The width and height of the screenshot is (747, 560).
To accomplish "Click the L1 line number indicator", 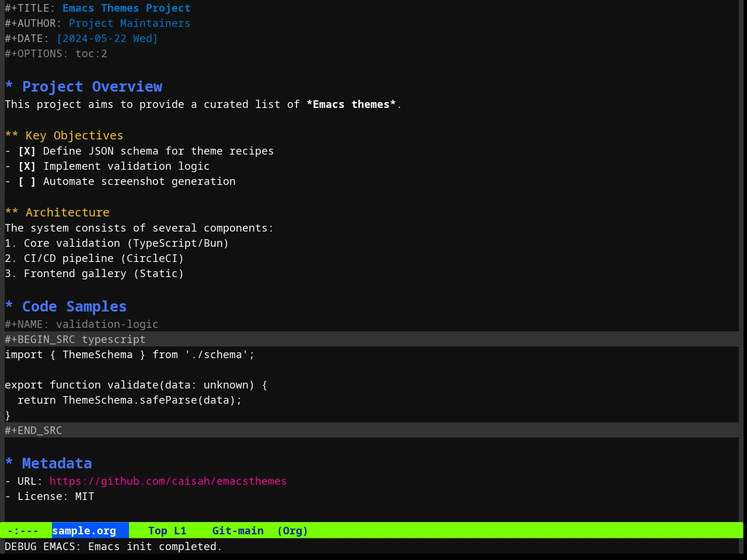I will pos(180,531).
